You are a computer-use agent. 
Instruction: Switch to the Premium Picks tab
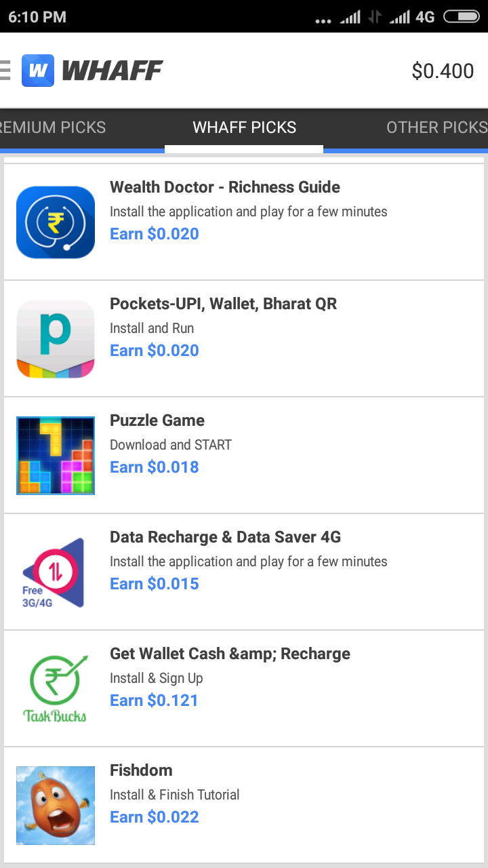click(x=53, y=127)
